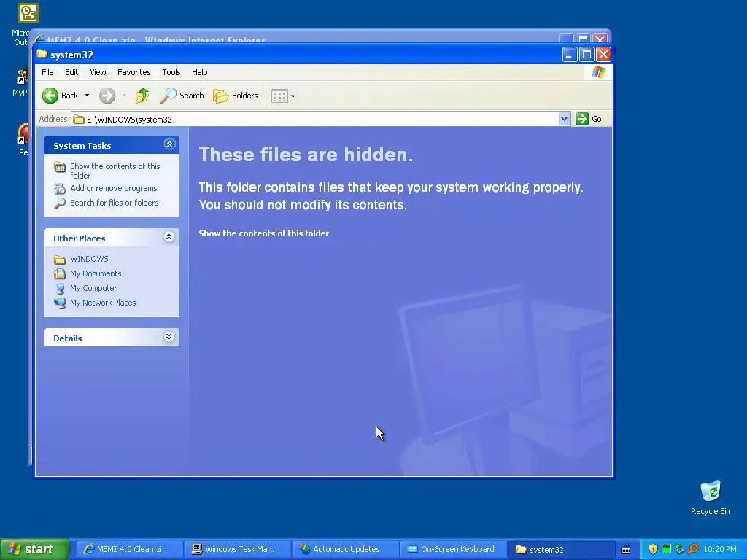Click the keyboard icon beside the tray

click(626, 550)
